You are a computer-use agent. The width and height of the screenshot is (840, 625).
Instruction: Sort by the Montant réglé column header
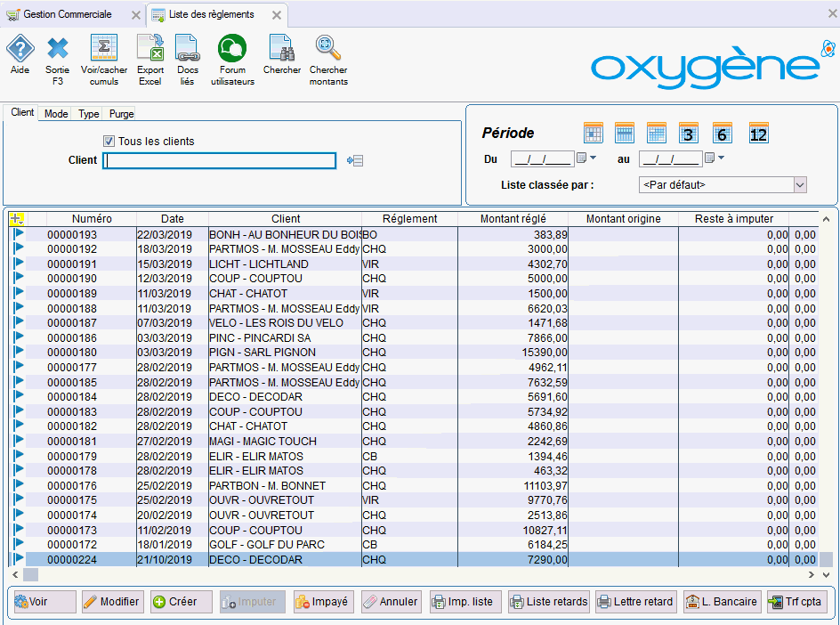pyautogui.click(x=513, y=219)
